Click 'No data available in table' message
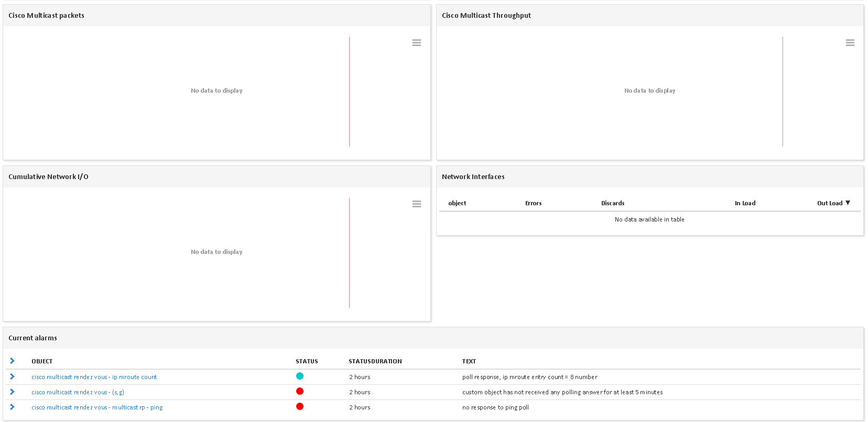This screenshot has height=422, width=868. [649, 219]
